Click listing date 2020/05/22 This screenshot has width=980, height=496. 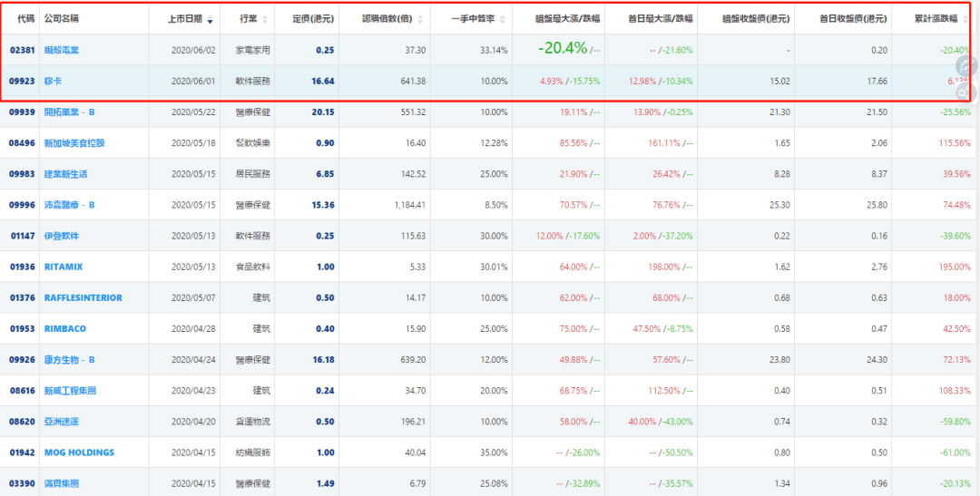(x=193, y=112)
